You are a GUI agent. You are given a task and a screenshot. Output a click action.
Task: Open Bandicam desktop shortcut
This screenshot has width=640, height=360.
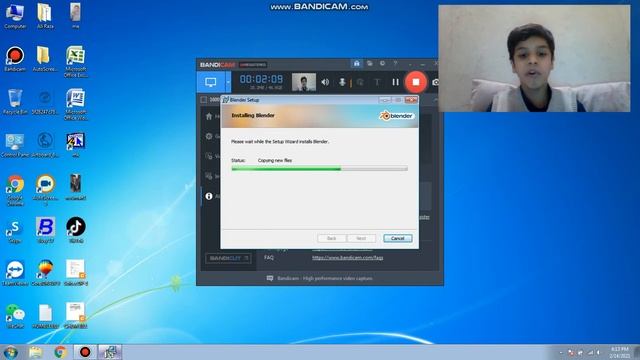click(x=15, y=59)
